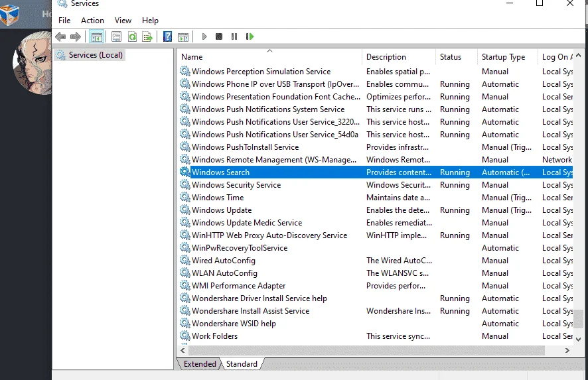Switch to the Standard tab
The image size is (588, 380).
[242, 364]
